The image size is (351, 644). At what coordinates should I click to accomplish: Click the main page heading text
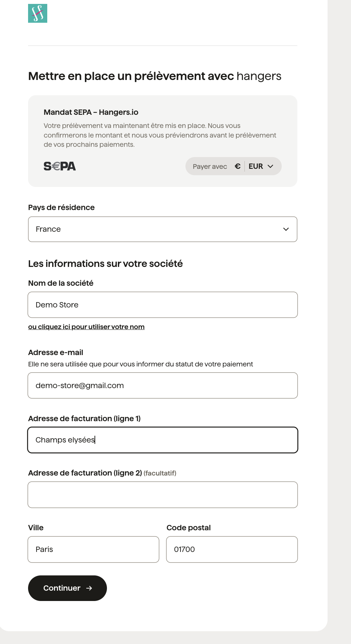click(x=155, y=76)
